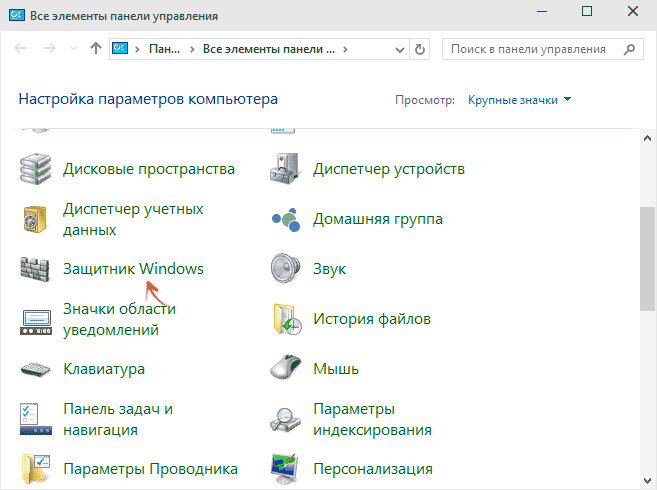
Task: Click the Keyboard (Клавиатура) icon
Action: point(36,369)
